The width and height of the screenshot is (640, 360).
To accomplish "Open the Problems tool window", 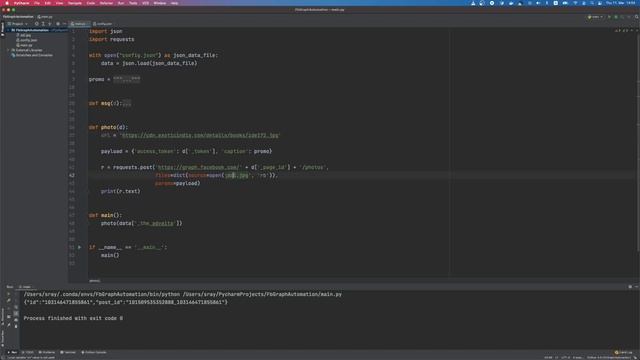I will coord(47,352).
